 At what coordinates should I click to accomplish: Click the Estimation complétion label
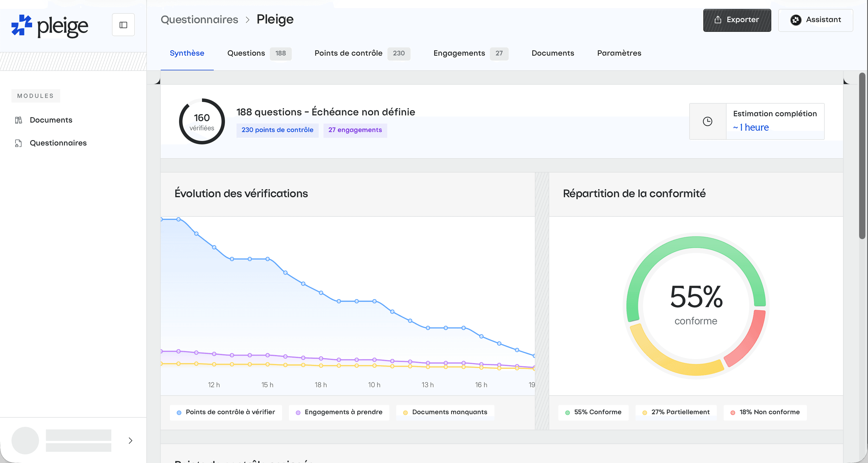pos(775,114)
